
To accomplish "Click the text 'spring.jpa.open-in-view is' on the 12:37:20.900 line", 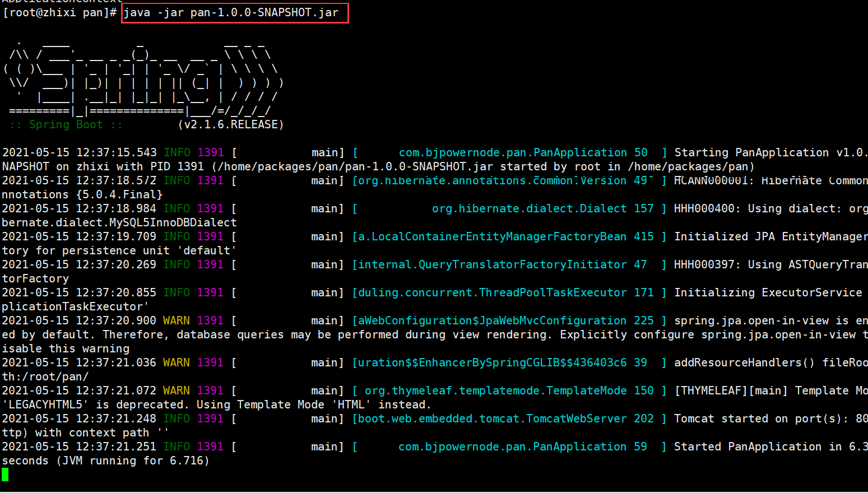I will [762, 320].
